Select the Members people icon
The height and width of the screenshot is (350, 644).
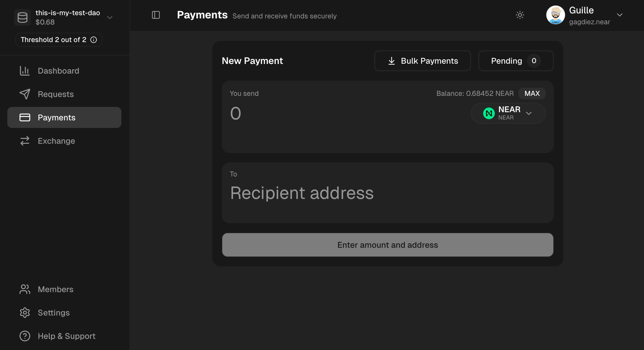click(25, 289)
